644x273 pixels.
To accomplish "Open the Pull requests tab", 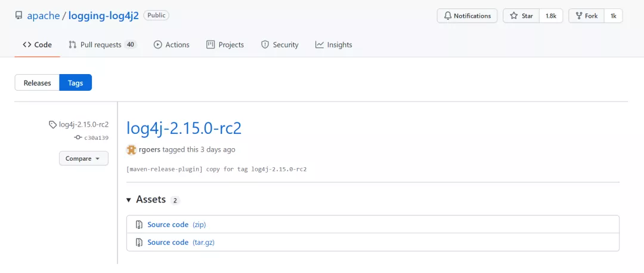I will click(x=102, y=45).
